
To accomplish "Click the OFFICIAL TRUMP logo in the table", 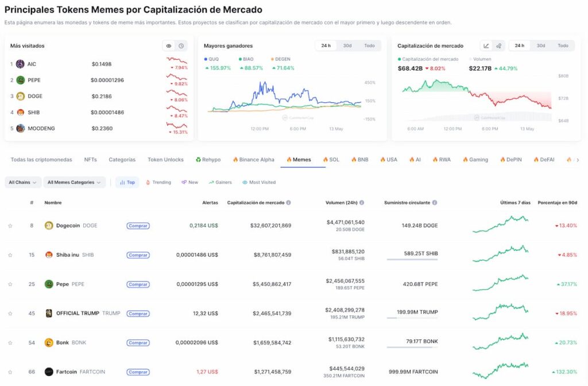I will pyautogui.click(x=49, y=313).
